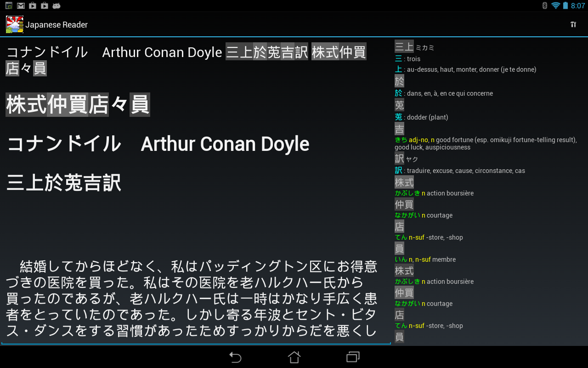
Task: Open the mail notification icon in status bar
Action: (21, 6)
